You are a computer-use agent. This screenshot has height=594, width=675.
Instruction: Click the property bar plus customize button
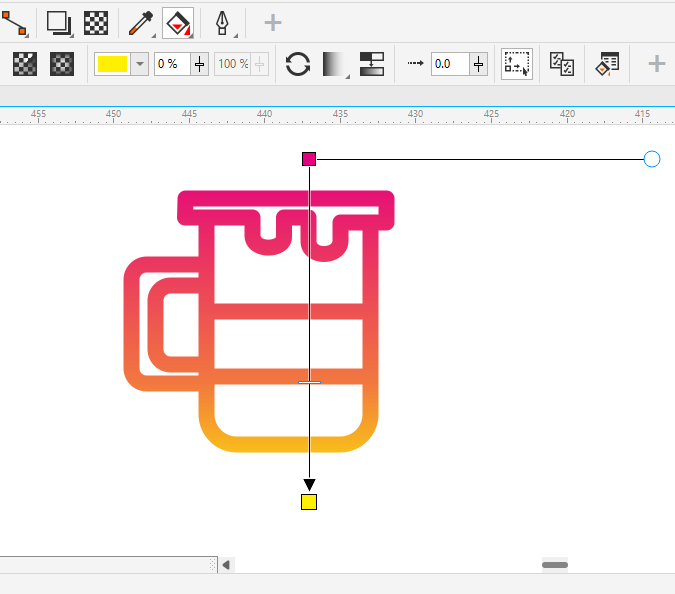pyautogui.click(x=656, y=64)
